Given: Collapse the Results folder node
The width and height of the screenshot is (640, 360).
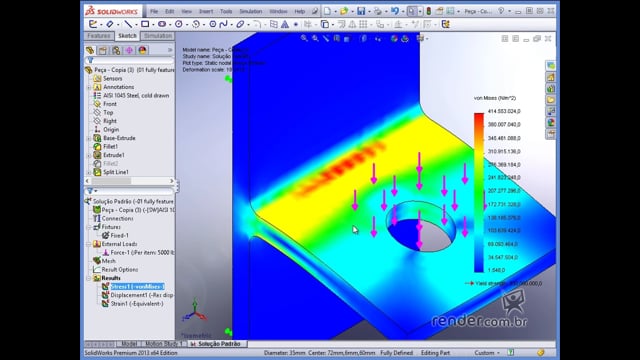Looking at the screenshot, I should [89, 278].
